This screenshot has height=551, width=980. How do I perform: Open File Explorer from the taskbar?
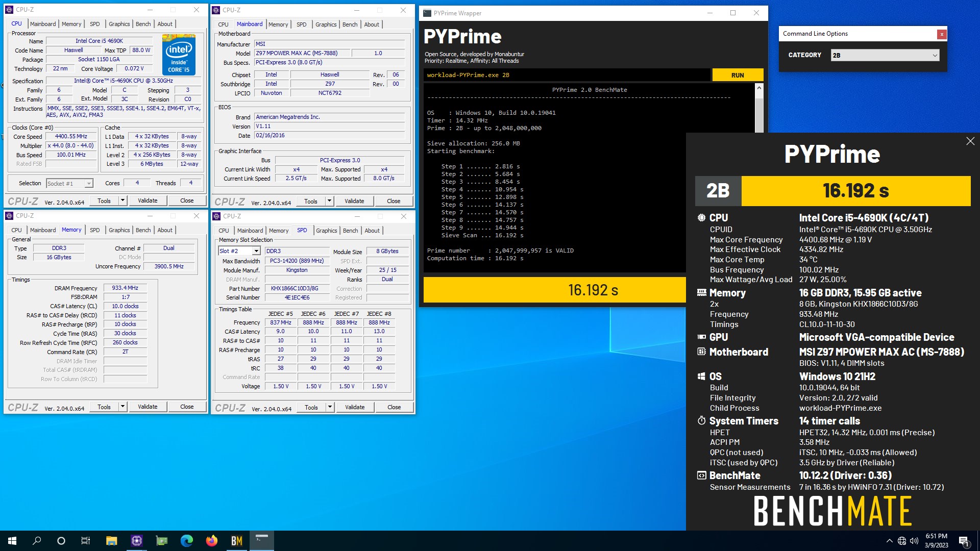click(111, 541)
